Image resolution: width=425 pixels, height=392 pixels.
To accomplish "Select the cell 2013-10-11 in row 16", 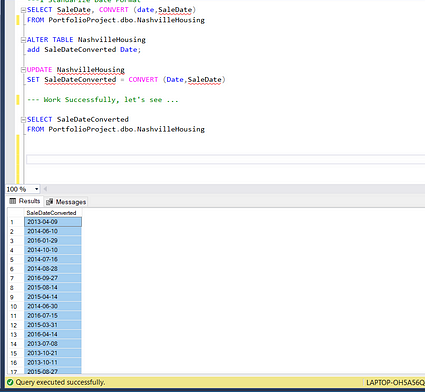I will coord(53,362).
